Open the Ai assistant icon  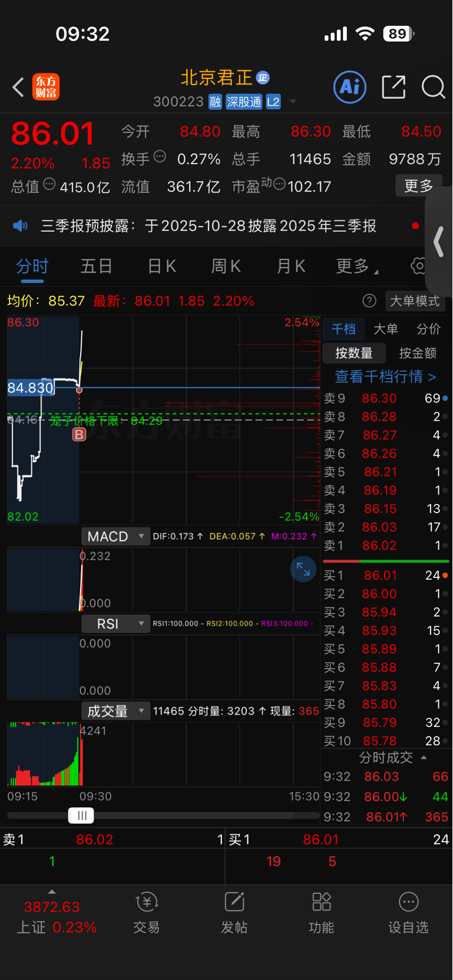point(350,87)
